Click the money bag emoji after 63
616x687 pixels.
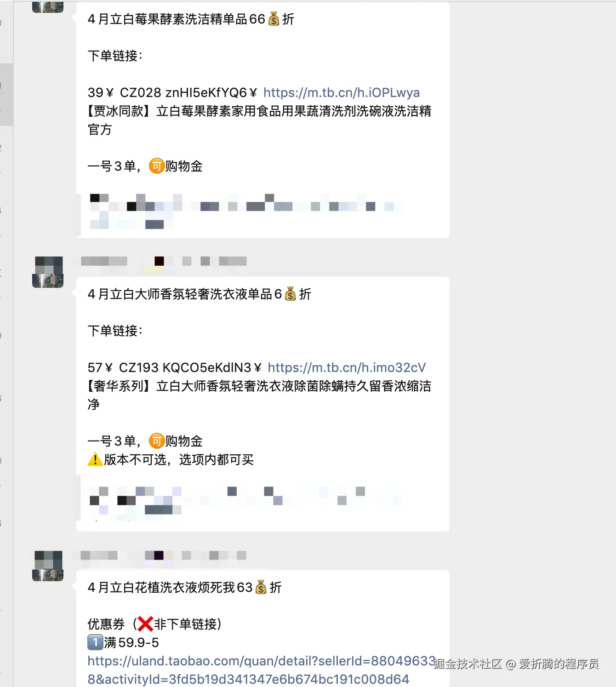[261, 587]
